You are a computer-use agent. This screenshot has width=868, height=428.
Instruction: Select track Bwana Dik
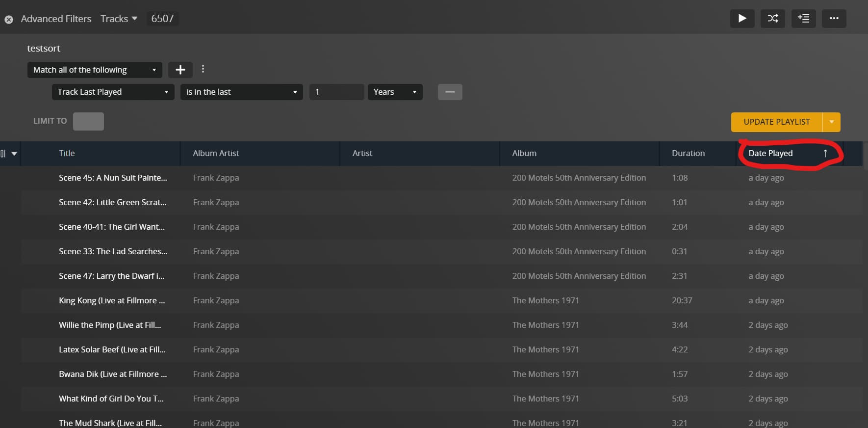click(113, 374)
